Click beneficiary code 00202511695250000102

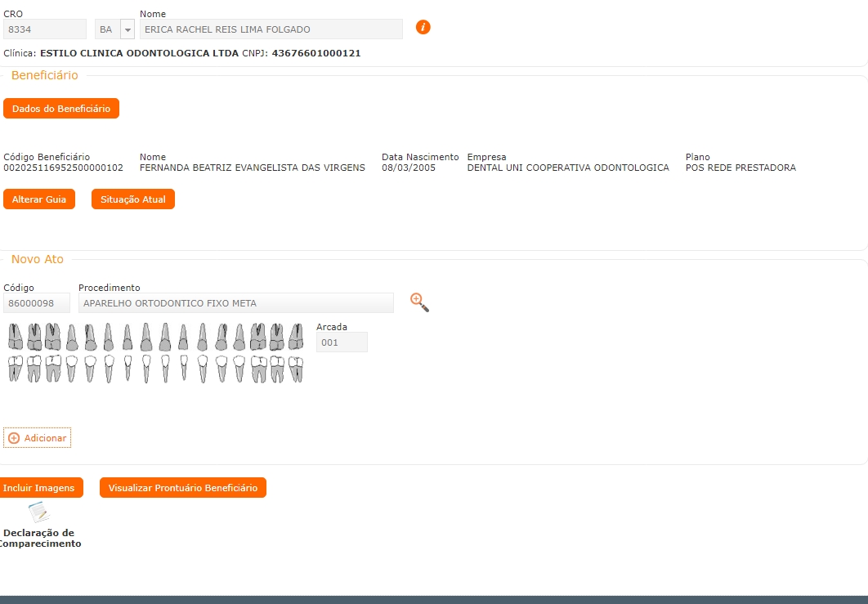pyautogui.click(x=63, y=168)
